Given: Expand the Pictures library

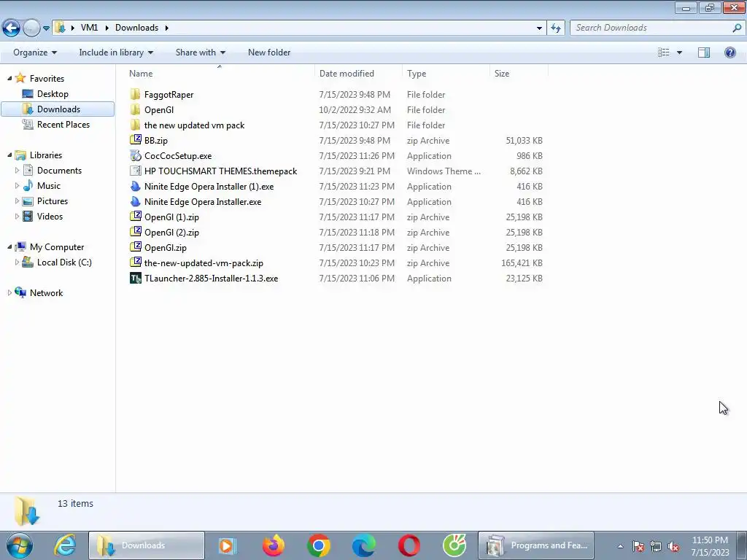Looking at the screenshot, I should (18, 201).
